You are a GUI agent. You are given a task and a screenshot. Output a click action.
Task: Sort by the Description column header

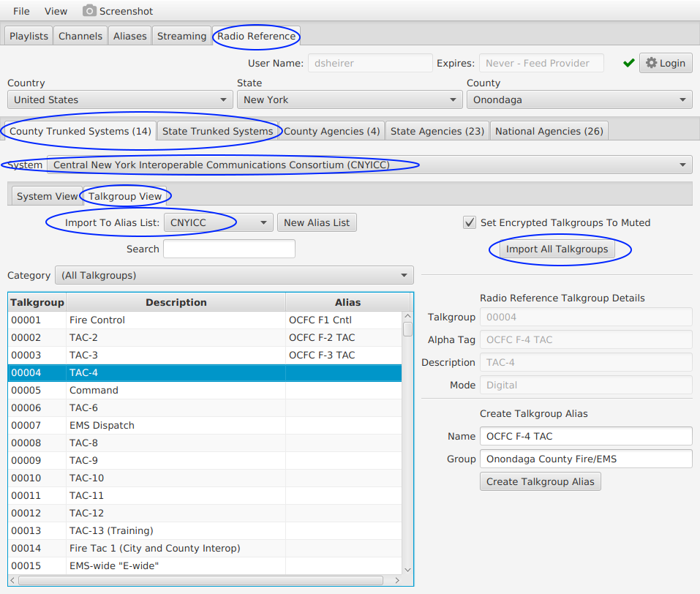click(176, 302)
